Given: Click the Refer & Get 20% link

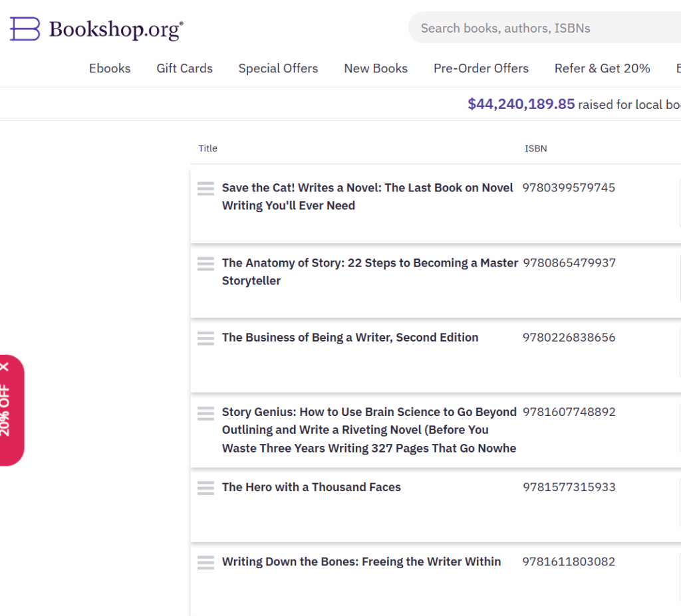Looking at the screenshot, I should click(x=602, y=68).
